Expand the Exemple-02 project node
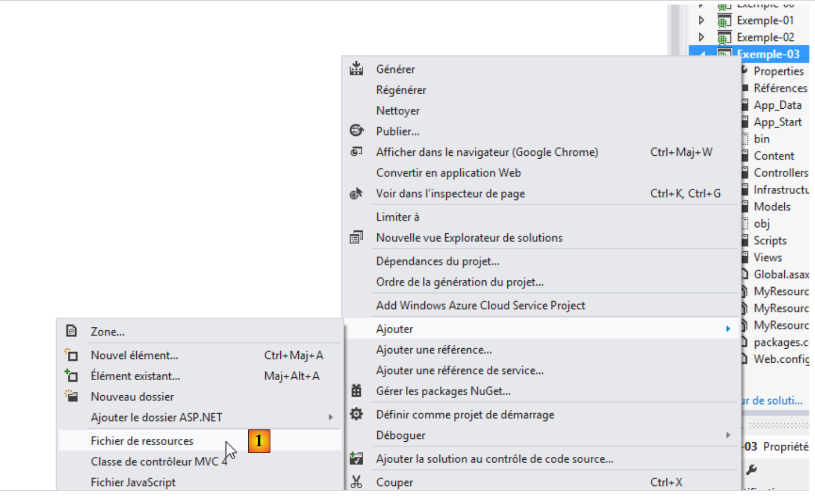This screenshot has height=504, width=815. 701,37
